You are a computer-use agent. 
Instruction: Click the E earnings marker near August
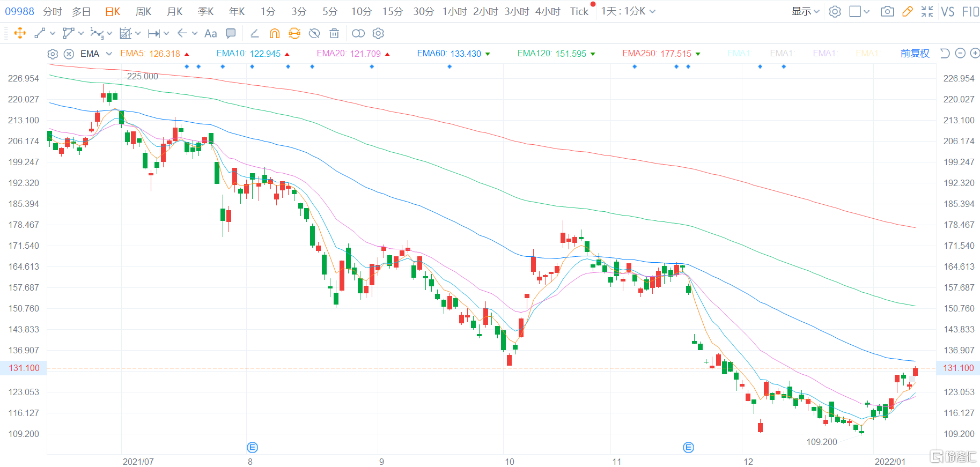point(252,447)
